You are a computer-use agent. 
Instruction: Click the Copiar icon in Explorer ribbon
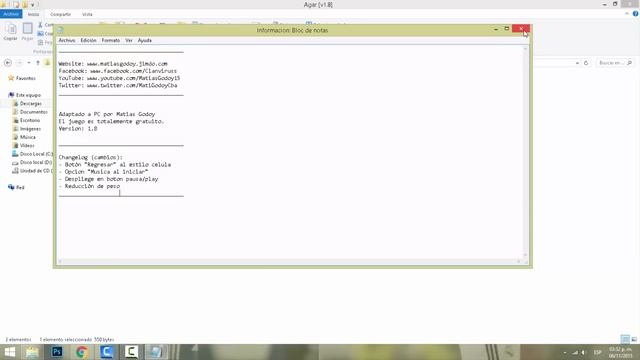11,31
